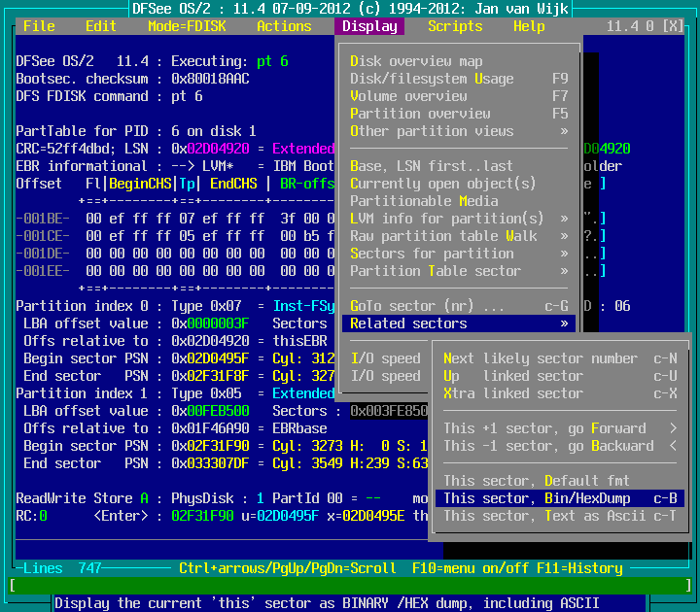Expand Sectors for partition submenu

tap(459, 254)
